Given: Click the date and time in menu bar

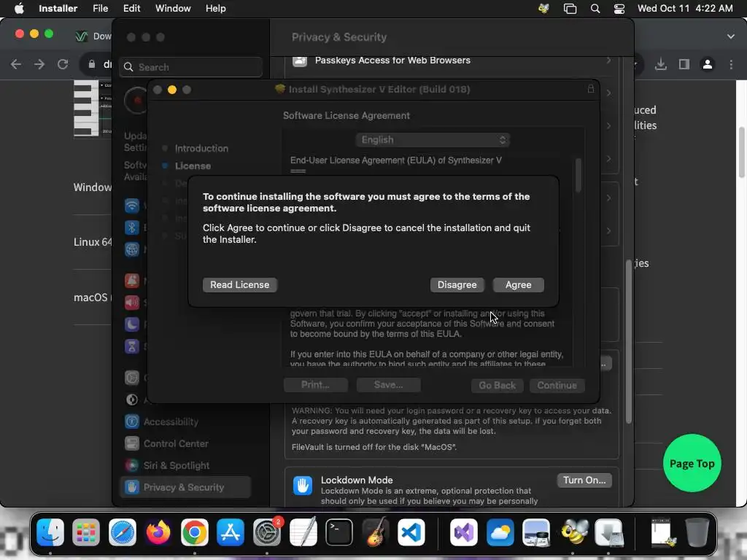Looking at the screenshot, I should point(684,9).
